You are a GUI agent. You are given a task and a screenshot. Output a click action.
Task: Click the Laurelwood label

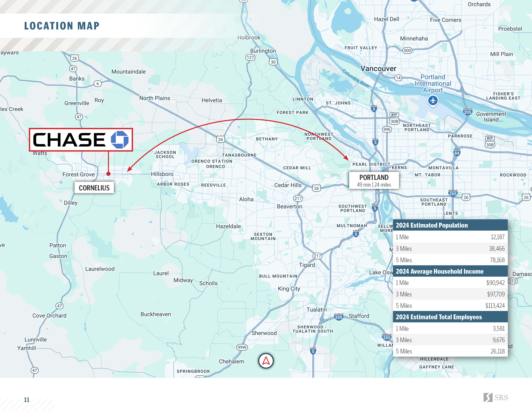pos(100,269)
